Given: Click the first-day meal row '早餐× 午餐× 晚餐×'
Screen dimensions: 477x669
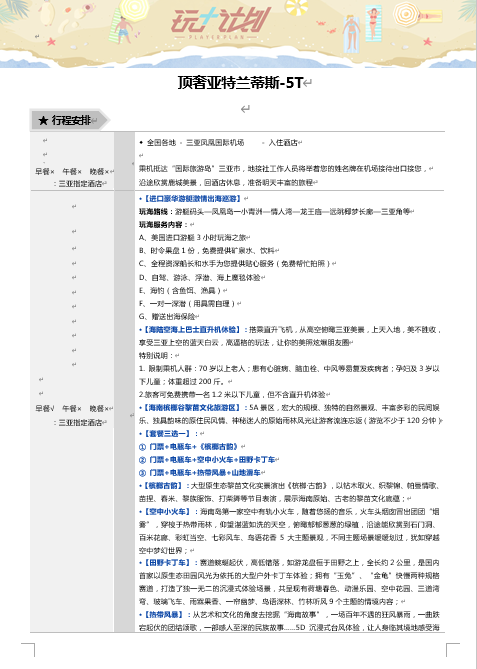Looking at the screenshot, I should [72, 172].
